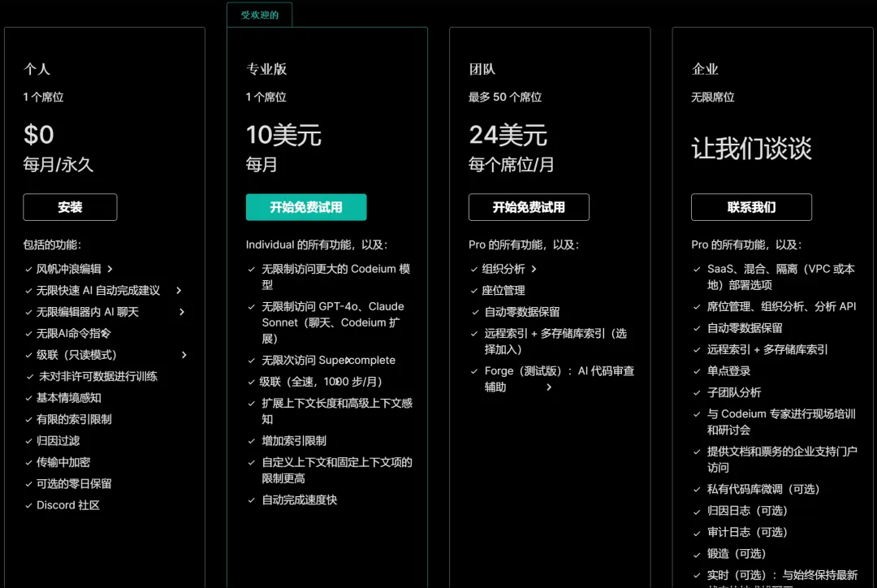This screenshot has width=877, height=588.
Task: Expand Forge（测试版）AI 代码审查辅助 details
Action: [549, 387]
